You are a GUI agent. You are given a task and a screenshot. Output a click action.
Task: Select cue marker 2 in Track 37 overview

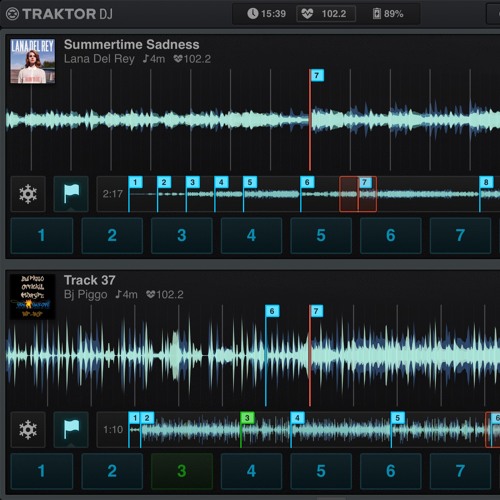point(147,418)
